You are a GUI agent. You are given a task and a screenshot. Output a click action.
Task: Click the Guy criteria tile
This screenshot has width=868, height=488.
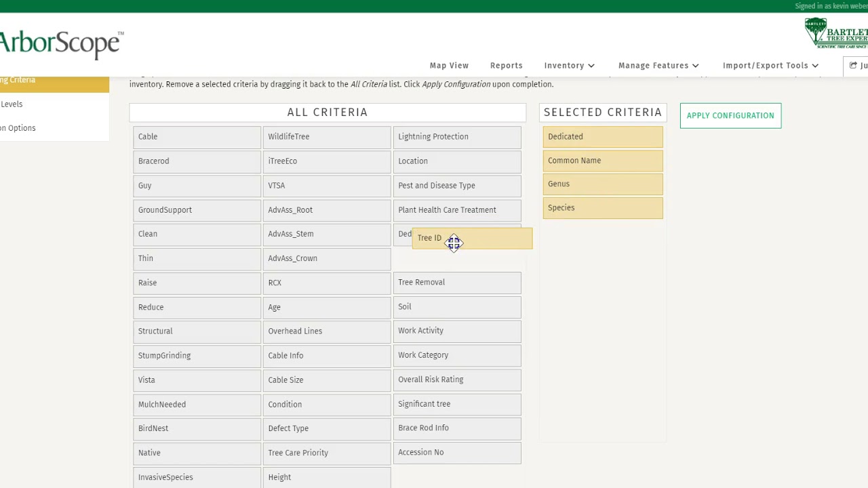click(x=197, y=186)
